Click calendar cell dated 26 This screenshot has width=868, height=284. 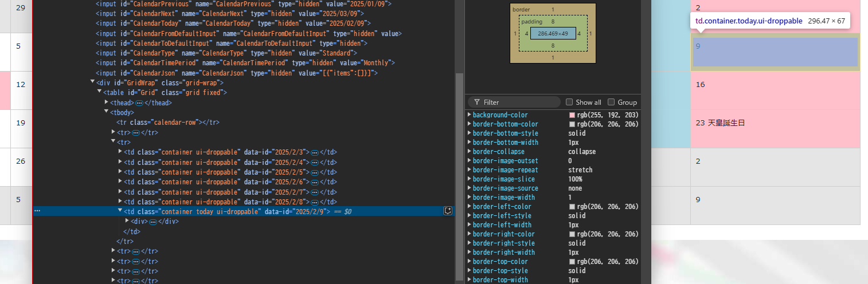[21, 167]
